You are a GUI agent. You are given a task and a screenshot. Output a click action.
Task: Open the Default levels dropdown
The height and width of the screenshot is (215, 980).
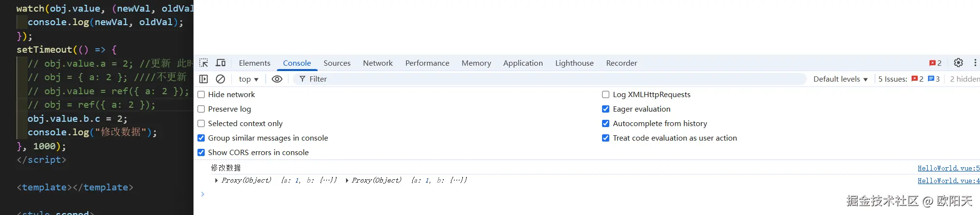(841, 79)
